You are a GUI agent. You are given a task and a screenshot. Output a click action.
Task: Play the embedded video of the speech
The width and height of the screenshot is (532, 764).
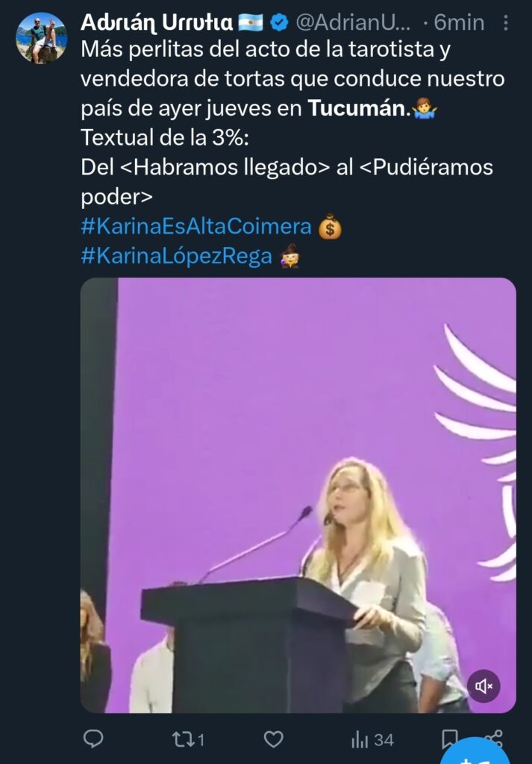298,495
